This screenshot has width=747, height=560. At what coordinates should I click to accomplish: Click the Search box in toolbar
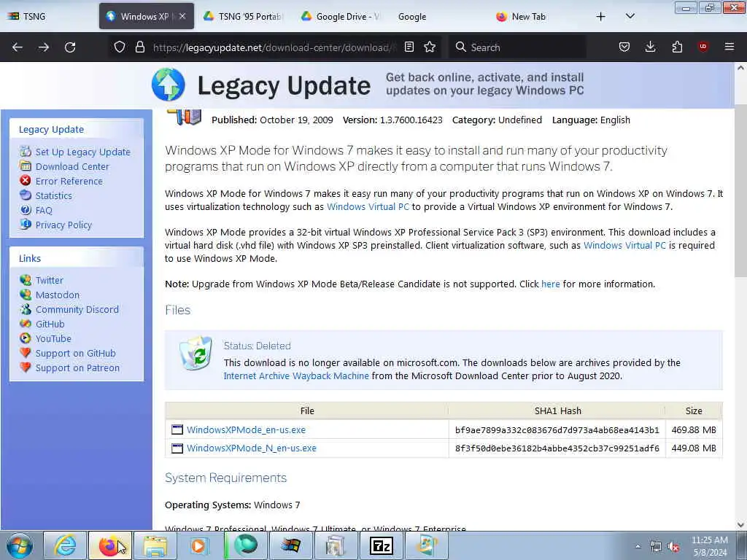(517, 47)
